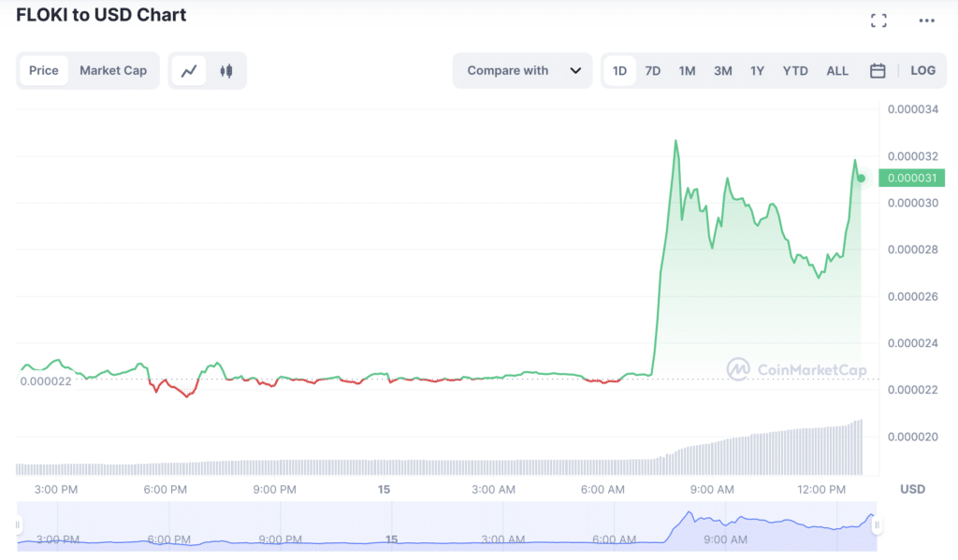
Task: Select the Price toggle option
Action: (x=44, y=71)
